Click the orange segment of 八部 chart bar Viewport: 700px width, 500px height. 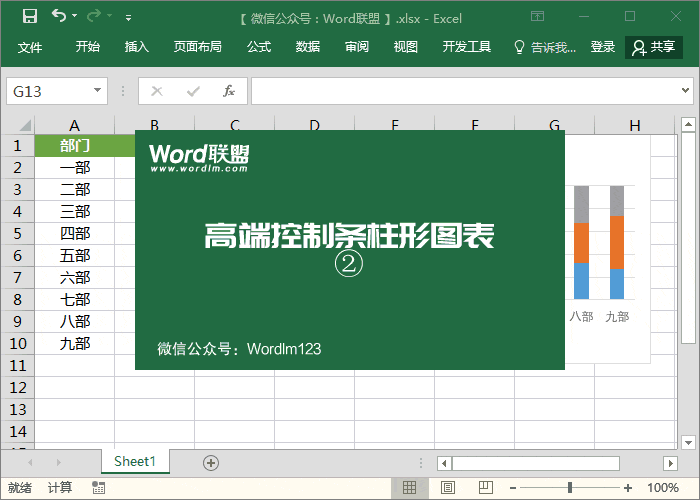(x=581, y=243)
